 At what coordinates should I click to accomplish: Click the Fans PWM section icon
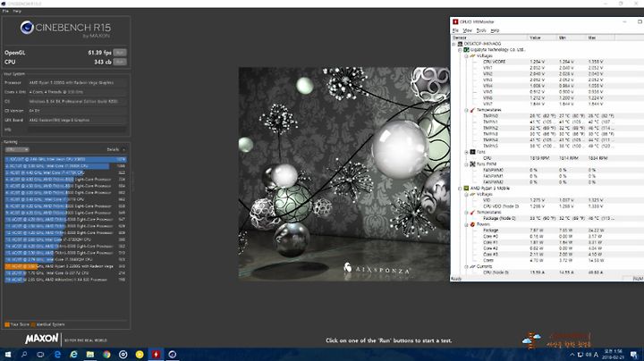point(472,164)
